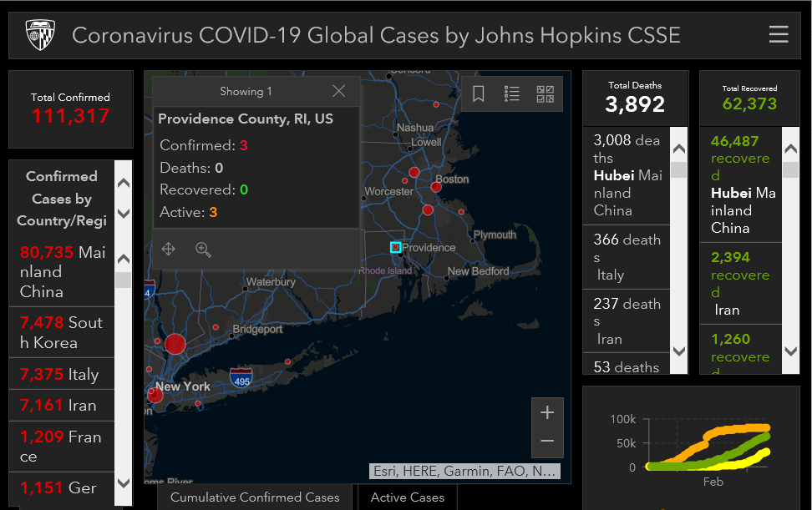Image resolution: width=812 pixels, height=510 pixels.
Task: Select 7,161 Iran row
Action: (x=62, y=405)
